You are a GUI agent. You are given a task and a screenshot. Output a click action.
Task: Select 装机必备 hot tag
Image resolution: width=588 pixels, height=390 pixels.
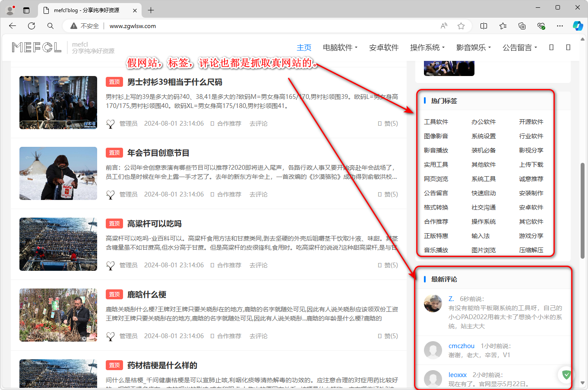click(x=484, y=150)
